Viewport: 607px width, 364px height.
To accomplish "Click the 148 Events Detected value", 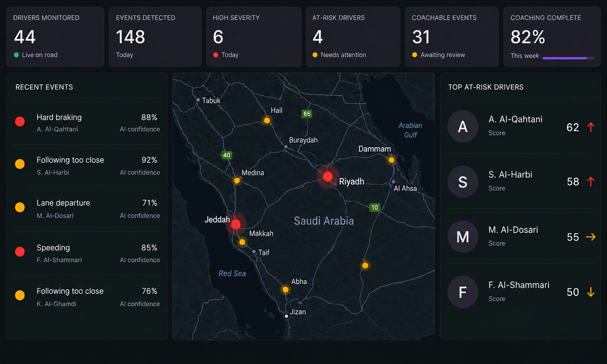I will pyautogui.click(x=130, y=37).
